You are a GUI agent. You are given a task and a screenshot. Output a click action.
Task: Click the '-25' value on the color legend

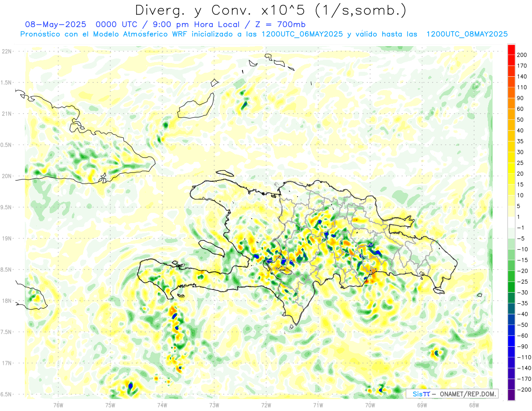(522, 282)
